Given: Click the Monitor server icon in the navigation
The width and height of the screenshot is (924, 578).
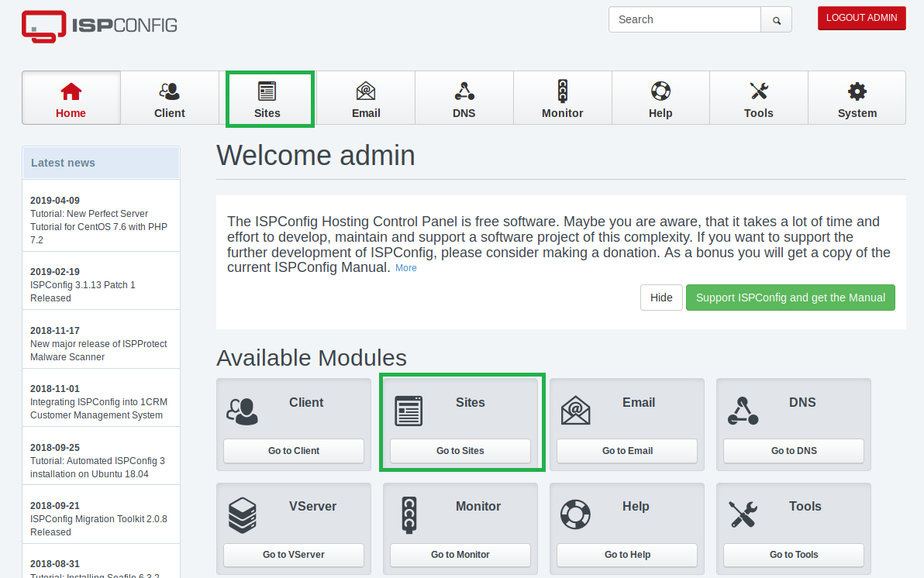Looking at the screenshot, I should [x=562, y=91].
